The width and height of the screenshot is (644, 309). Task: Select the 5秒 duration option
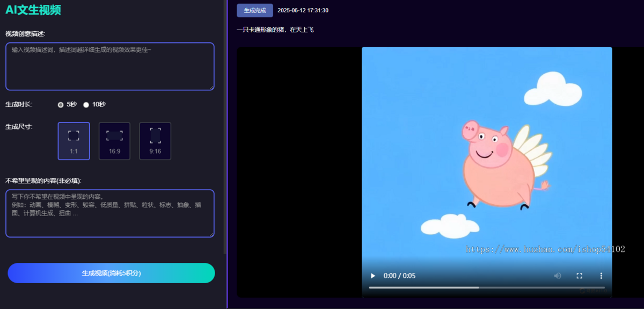(x=61, y=105)
